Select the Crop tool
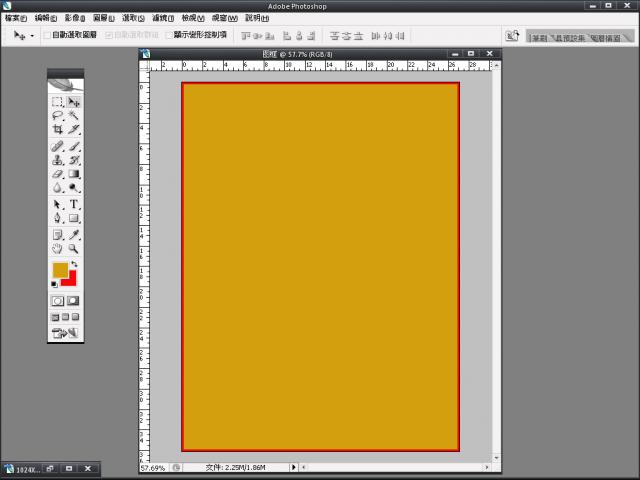 [x=58, y=130]
